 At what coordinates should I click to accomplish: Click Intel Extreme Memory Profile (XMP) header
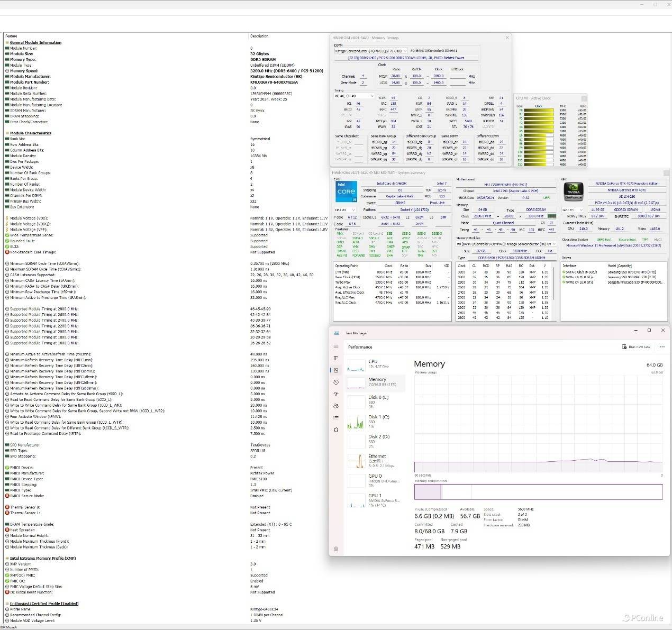point(43,558)
